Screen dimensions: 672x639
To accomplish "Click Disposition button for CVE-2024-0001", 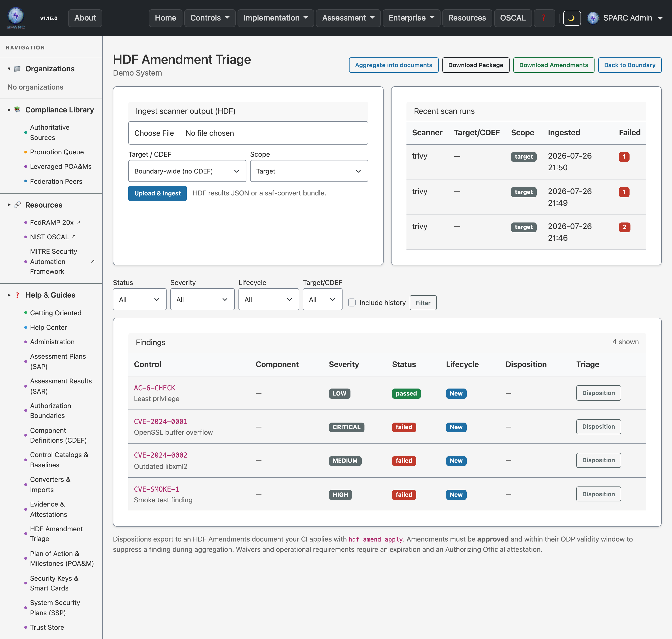I will pos(598,427).
